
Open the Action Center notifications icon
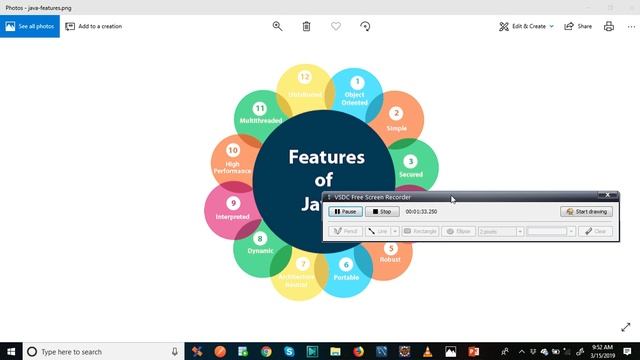pyautogui.click(x=627, y=351)
